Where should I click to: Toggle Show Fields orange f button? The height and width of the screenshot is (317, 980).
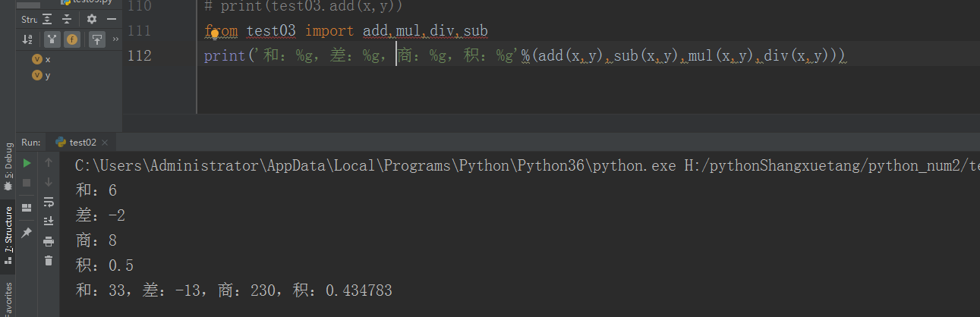pos(72,39)
